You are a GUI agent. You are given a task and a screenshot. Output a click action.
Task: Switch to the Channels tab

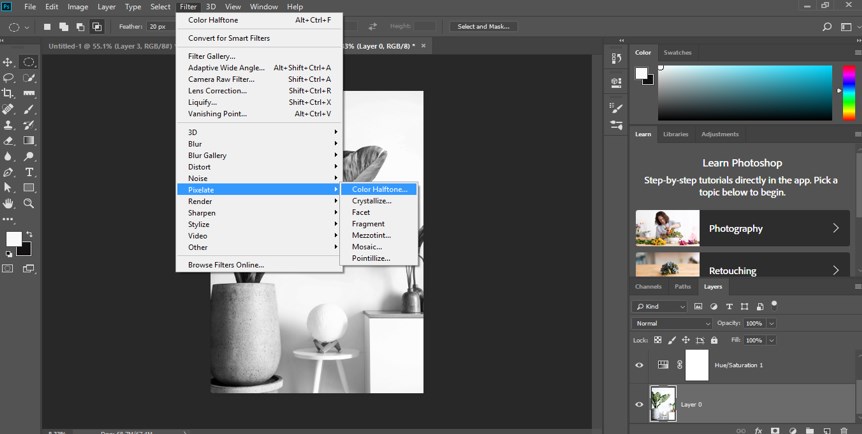[x=648, y=287]
